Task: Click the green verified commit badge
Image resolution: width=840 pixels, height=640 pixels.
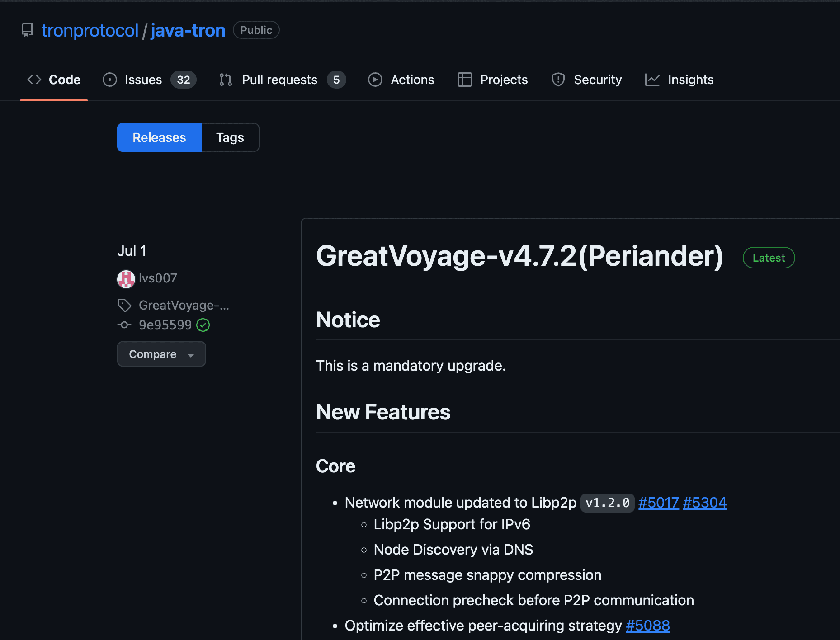Action: (203, 325)
